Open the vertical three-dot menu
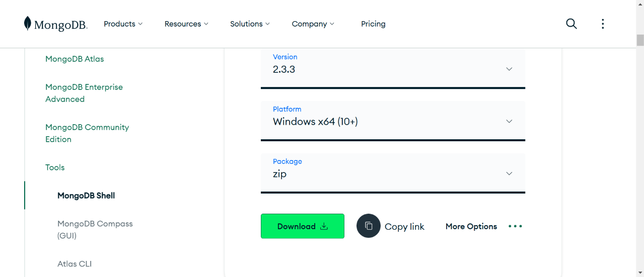Viewport: 644px width, 277px height. [x=603, y=24]
